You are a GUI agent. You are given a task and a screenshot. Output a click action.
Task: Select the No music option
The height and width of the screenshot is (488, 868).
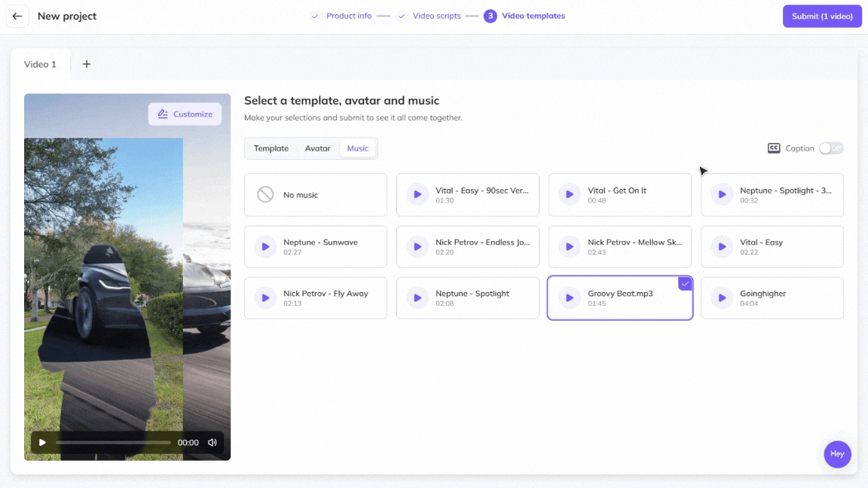click(x=316, y=195)
